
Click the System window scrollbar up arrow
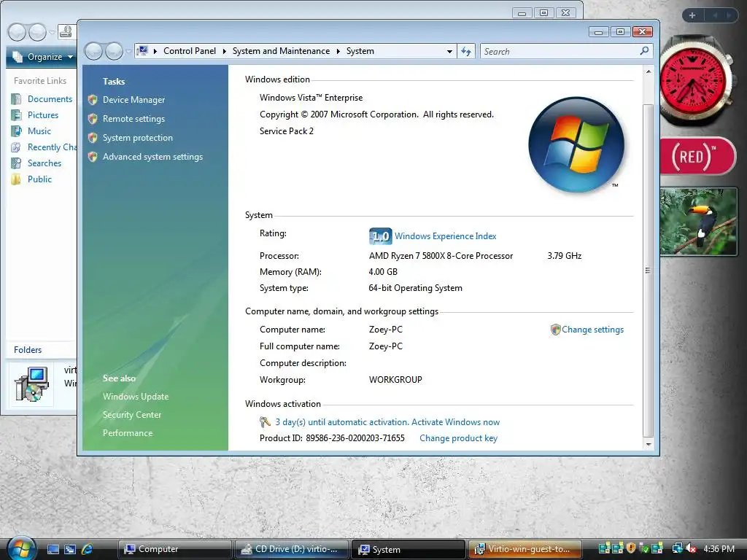pyautogui.click(x=648, y=71)
